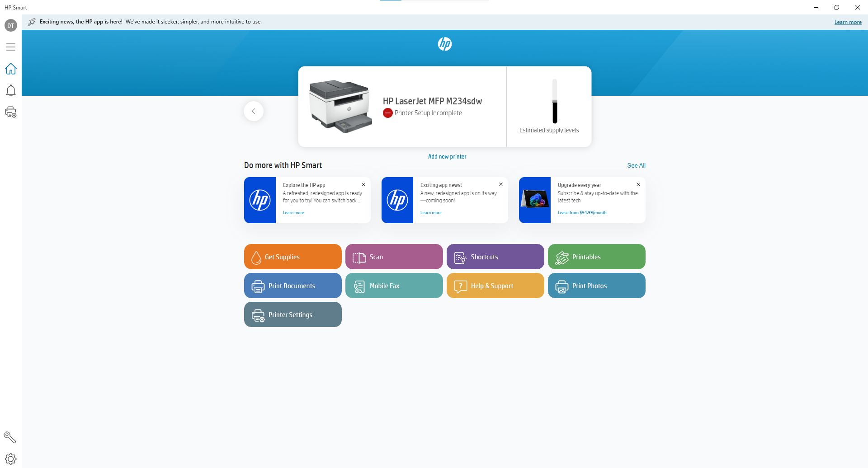The width and height of the screenshot is (868, 468).
Task: Open the DT account avatar
Action: [11, 26]
